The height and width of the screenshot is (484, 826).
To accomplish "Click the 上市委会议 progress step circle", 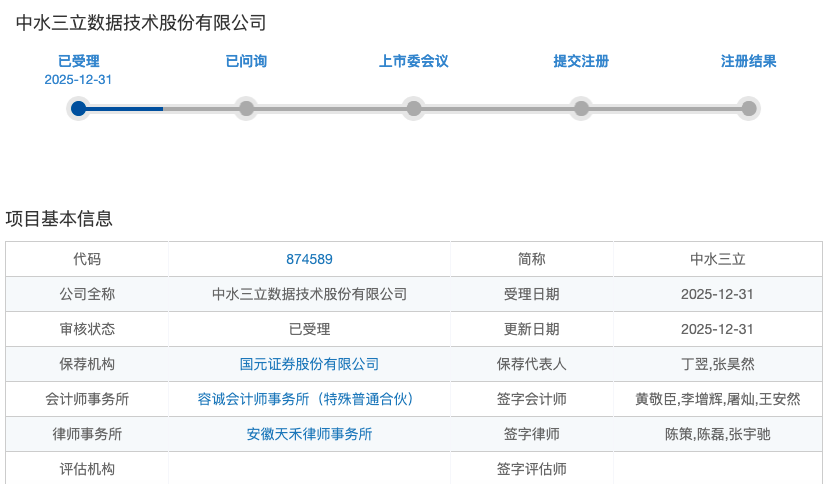I will coord(413,108).
